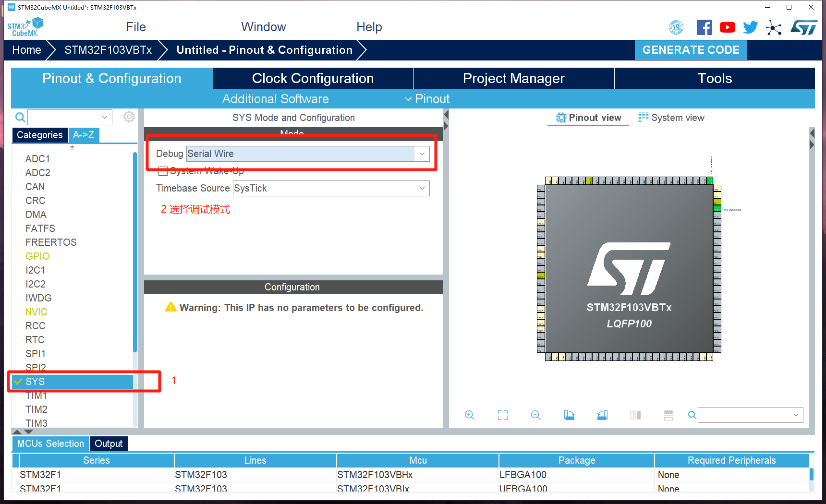
Task: Open the Output tab
Action: click(109, 444)
